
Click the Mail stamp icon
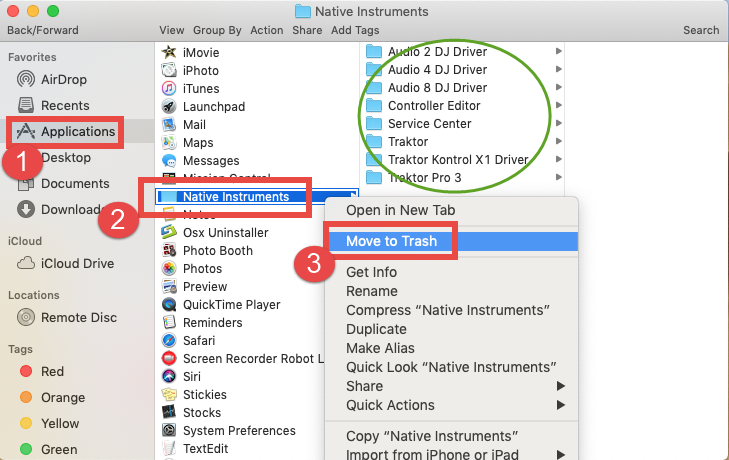click(169, 125)
